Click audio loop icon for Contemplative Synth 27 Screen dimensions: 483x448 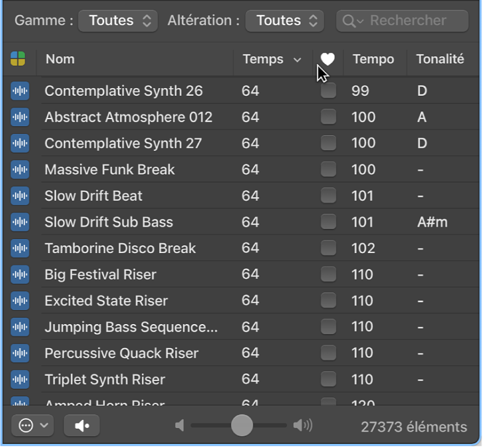coord(20,143)
